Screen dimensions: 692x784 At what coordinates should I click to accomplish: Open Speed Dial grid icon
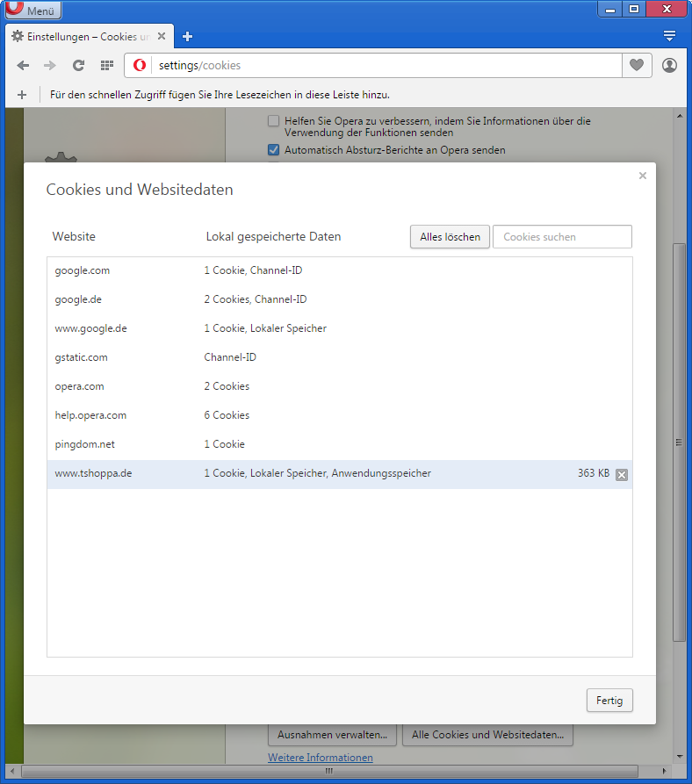[x=107, y=66]
